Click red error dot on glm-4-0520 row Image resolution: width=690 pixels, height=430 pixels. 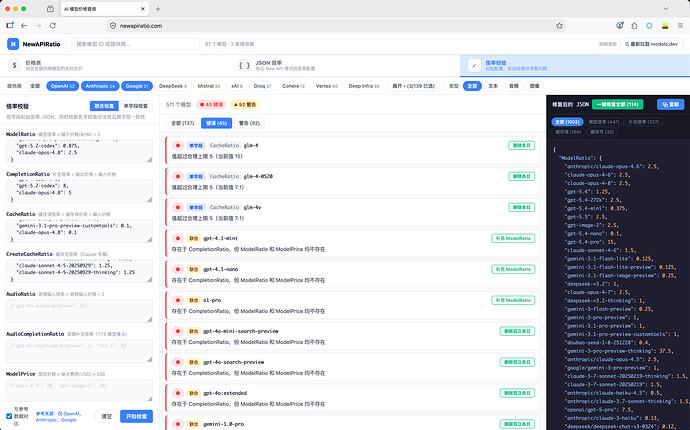(178, 176)
